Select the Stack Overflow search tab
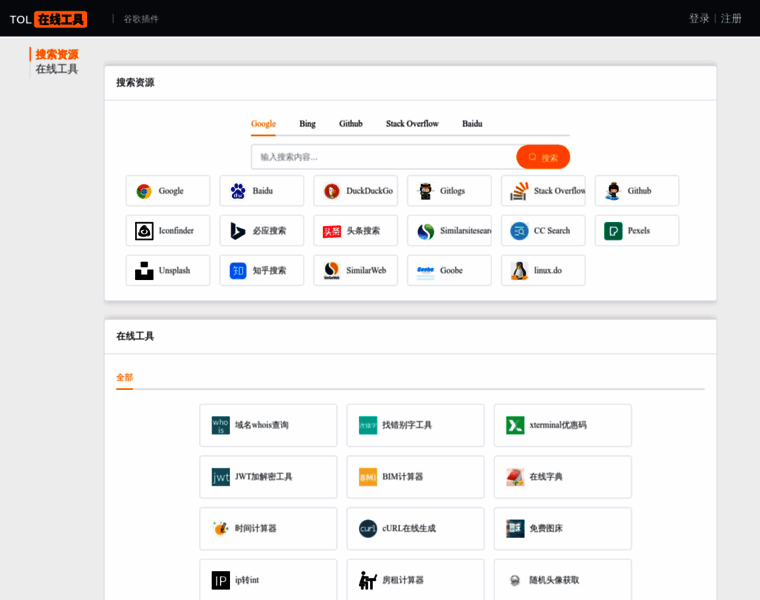 [412, 124]
